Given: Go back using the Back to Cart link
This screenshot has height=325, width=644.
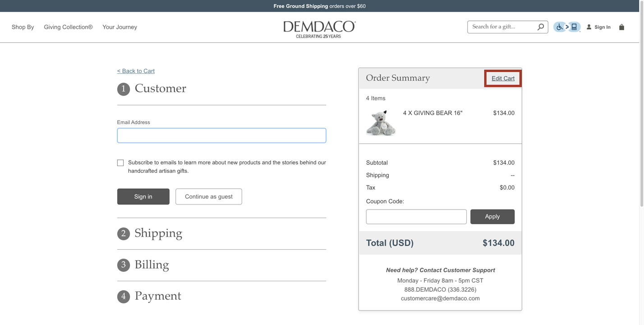Looking at the screenshot, I should 135,71.
